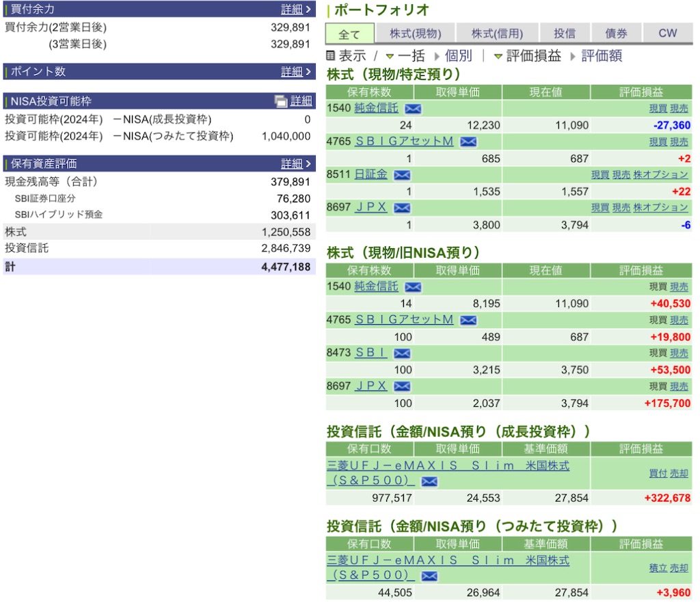Screen dimensions: 700x603
Task: Click mail icon beside 8473 SBI
Action: 402,353
